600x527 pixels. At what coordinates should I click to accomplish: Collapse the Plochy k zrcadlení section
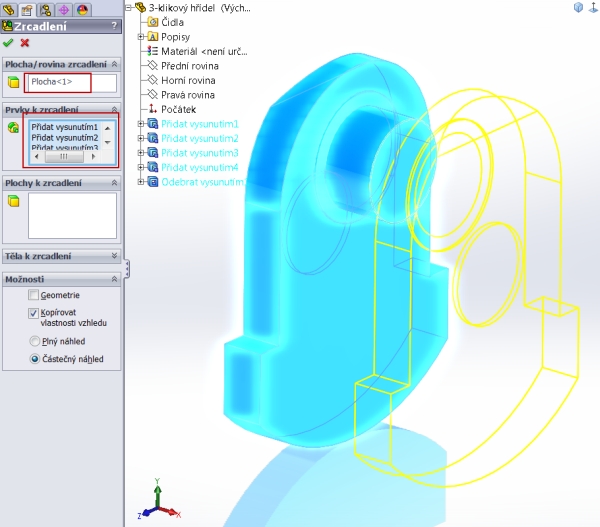pos(114,183)
